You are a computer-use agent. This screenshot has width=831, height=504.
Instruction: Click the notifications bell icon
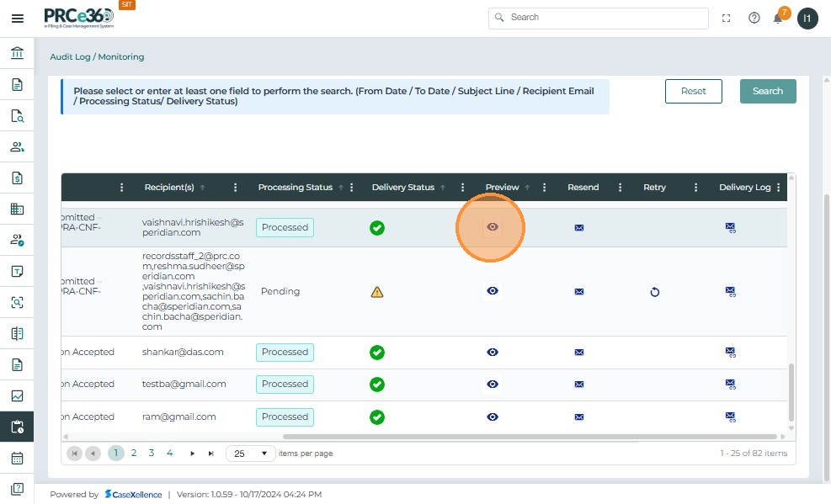pyautogui.click(x=778, y=18)
